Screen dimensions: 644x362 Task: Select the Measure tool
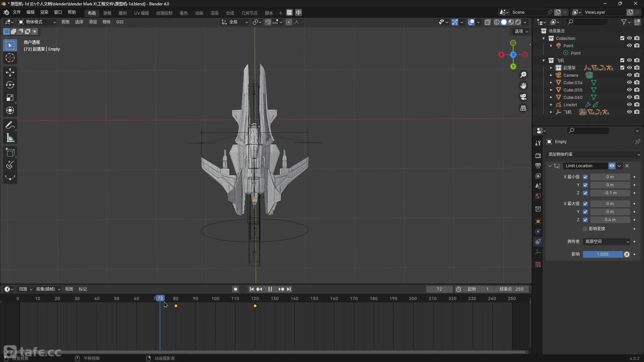[x=10, y=138]
